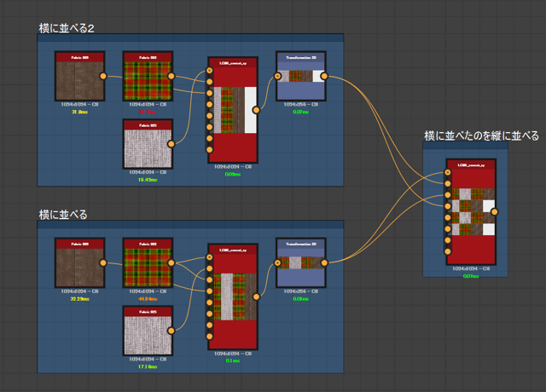Select the 横に並べる2 frame title
This screenshot has width=546, height=392.
[67, 28]
